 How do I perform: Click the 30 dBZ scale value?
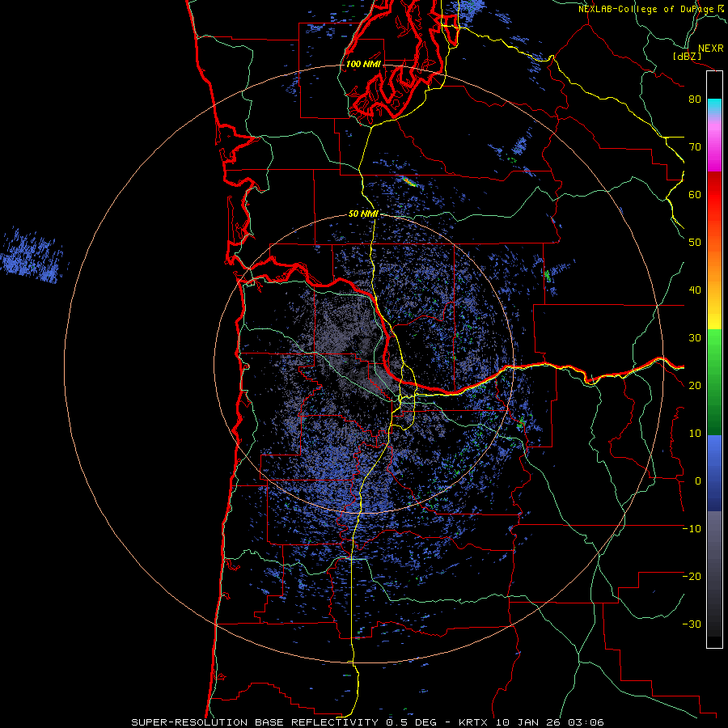[695, 338]
